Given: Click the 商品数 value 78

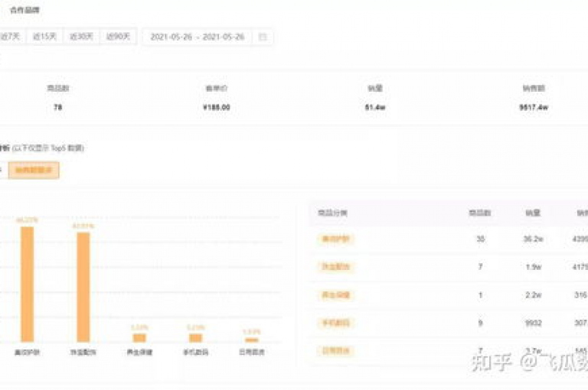Looking at the screenshot, I should tap(57, 107).
